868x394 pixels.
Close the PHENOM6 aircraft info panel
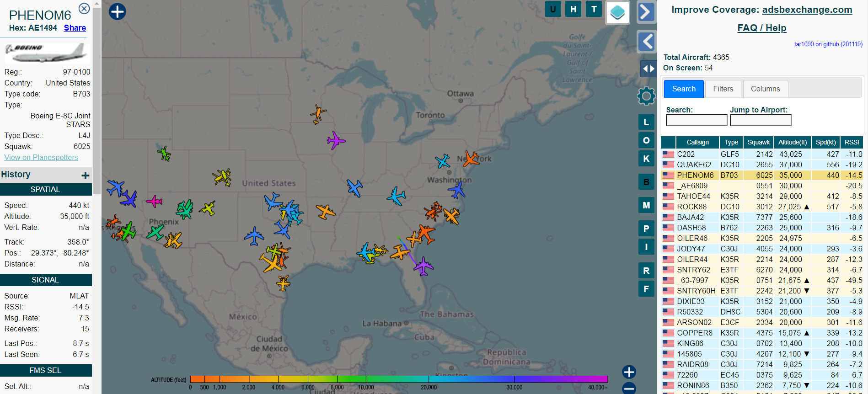(84, 8)
